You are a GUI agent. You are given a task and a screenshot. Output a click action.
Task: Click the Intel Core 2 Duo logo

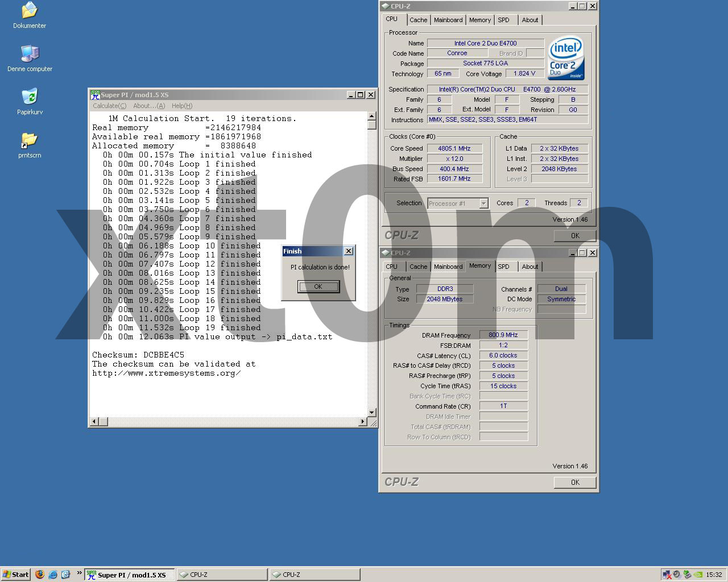[566, 59]
